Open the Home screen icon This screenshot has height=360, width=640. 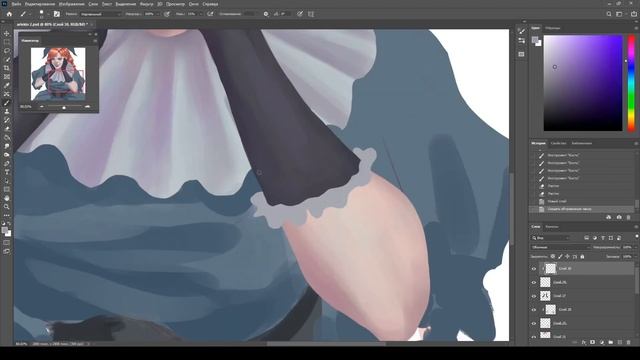(x=9, y=14)
